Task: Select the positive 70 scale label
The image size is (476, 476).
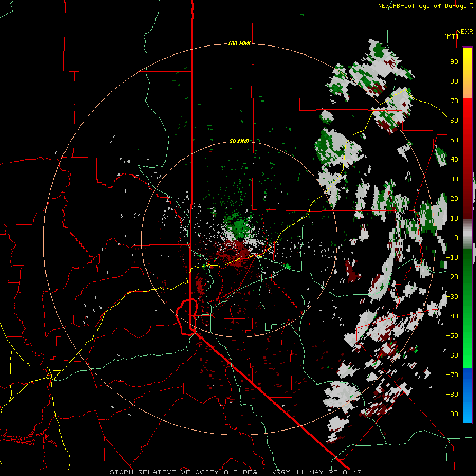Action: pyautogui.click(x=454, y=101)
